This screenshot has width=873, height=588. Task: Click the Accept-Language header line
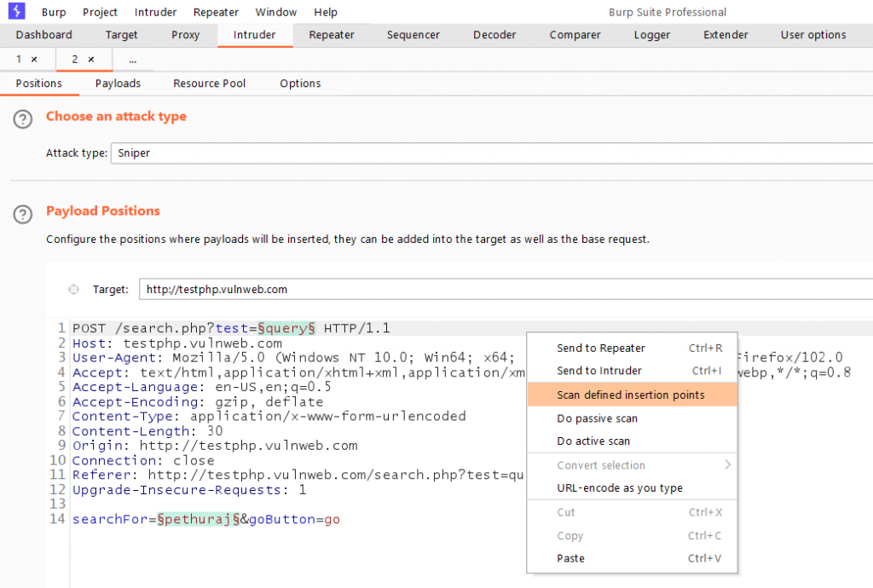(201, 387)
